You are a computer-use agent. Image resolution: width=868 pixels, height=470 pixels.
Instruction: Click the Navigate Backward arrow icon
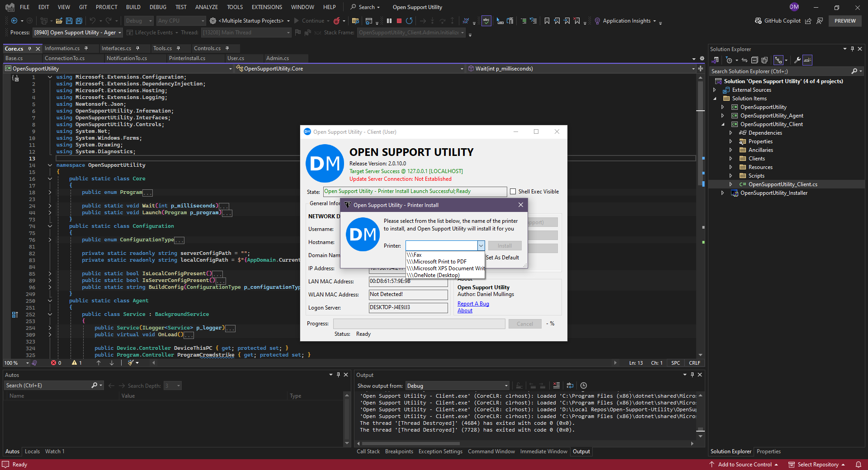[x=14, y=21]
